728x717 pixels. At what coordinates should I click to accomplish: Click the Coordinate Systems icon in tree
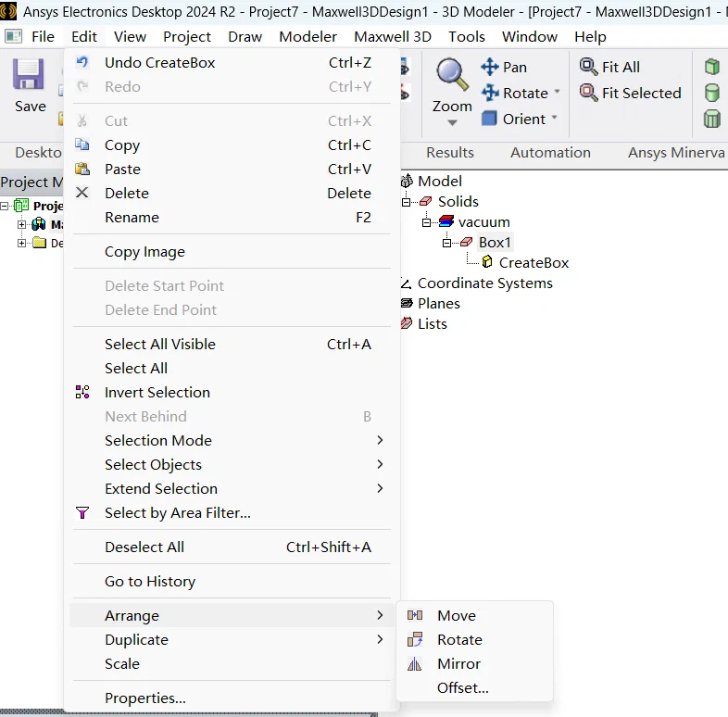coord(407,283)
